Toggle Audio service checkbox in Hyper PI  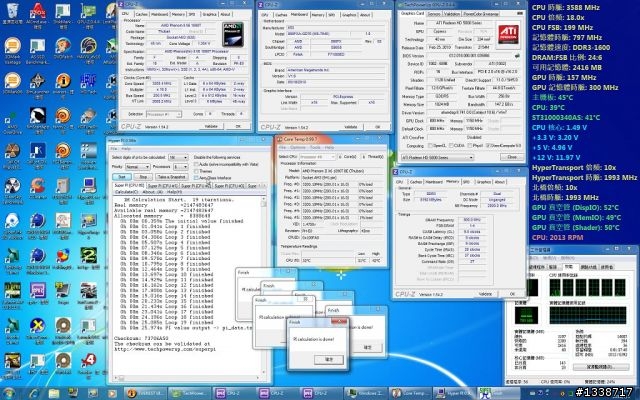pyautogui.click(x=197, y=164)
